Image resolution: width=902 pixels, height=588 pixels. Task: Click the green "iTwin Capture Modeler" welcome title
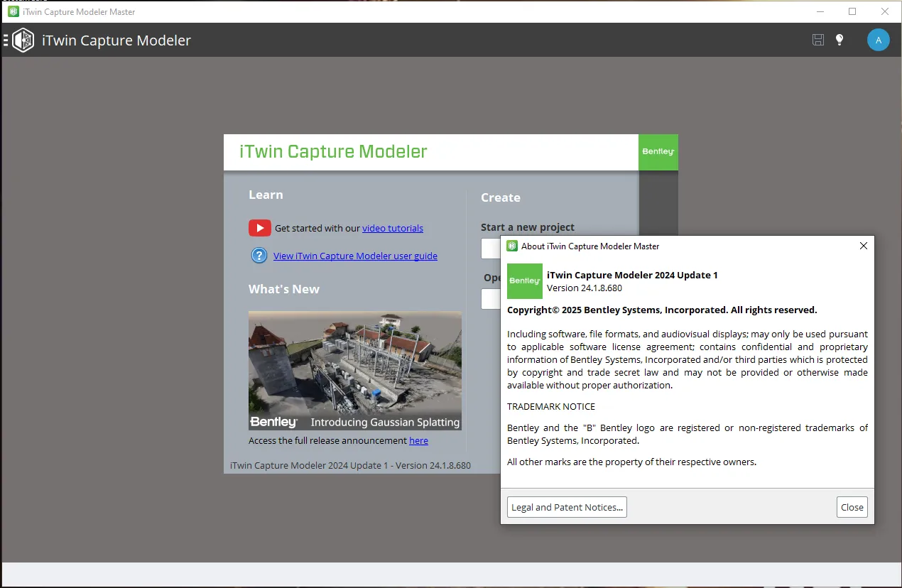[x=333, y=151]
